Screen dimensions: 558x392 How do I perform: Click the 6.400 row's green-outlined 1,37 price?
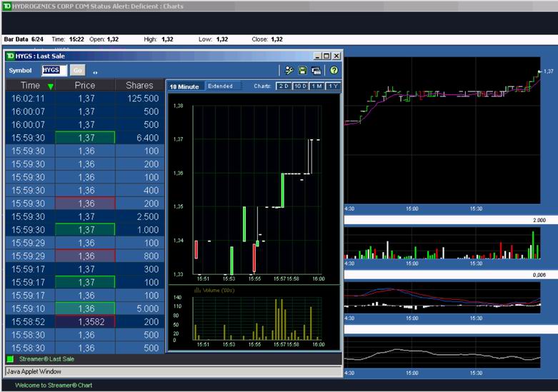point(85,138)
